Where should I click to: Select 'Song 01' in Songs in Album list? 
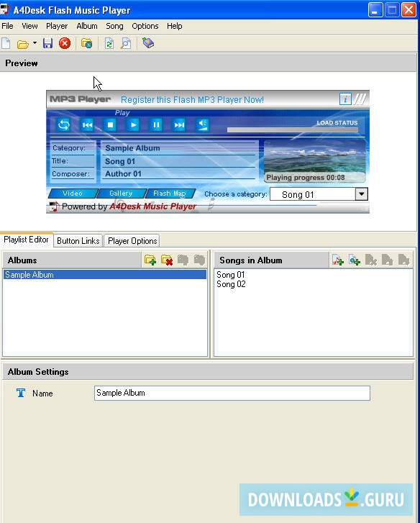coord(231,275)
